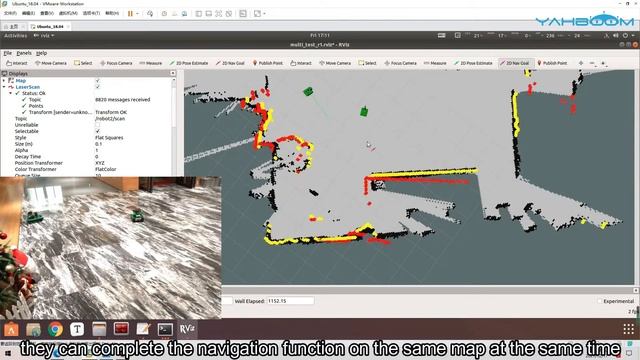
Task: Click VMware console view icon
Action: tap(243, 13)
